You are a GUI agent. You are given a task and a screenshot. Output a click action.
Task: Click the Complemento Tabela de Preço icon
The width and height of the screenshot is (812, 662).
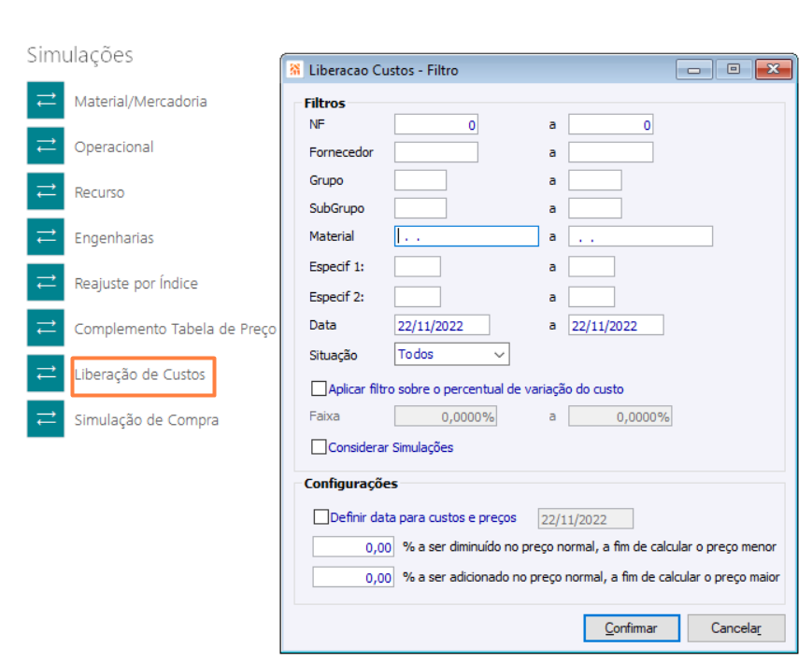pyautogui.click(x=46, y=328)
